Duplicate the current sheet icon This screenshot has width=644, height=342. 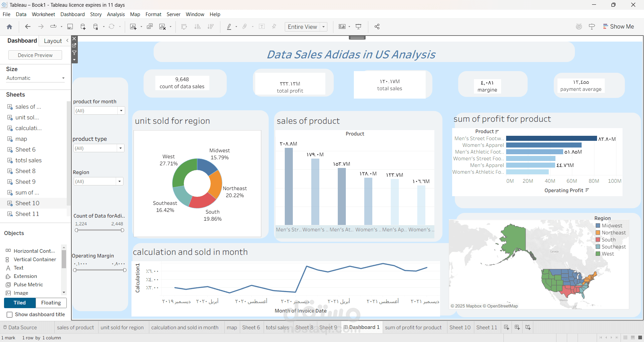click(x=150, y=26)
